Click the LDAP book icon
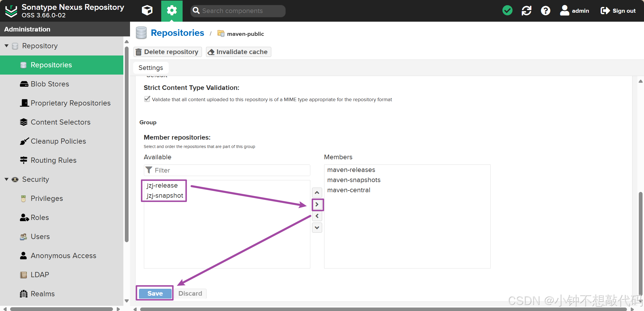 pyautogui.click(x=23, y=275)
